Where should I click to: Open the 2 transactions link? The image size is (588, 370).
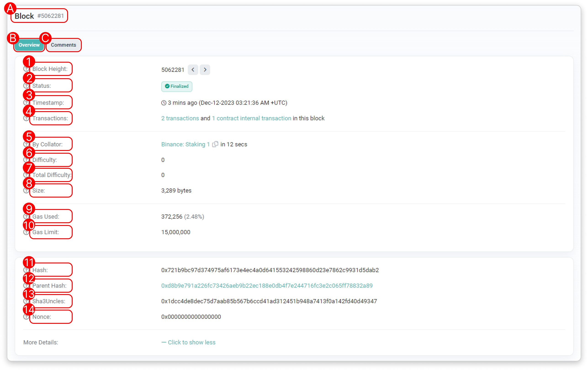tap(180, 118)
